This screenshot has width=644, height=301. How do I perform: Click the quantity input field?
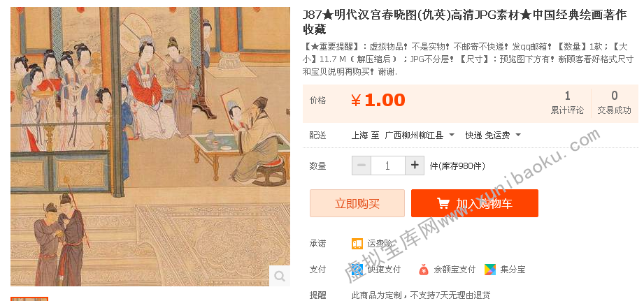point(388,166)
